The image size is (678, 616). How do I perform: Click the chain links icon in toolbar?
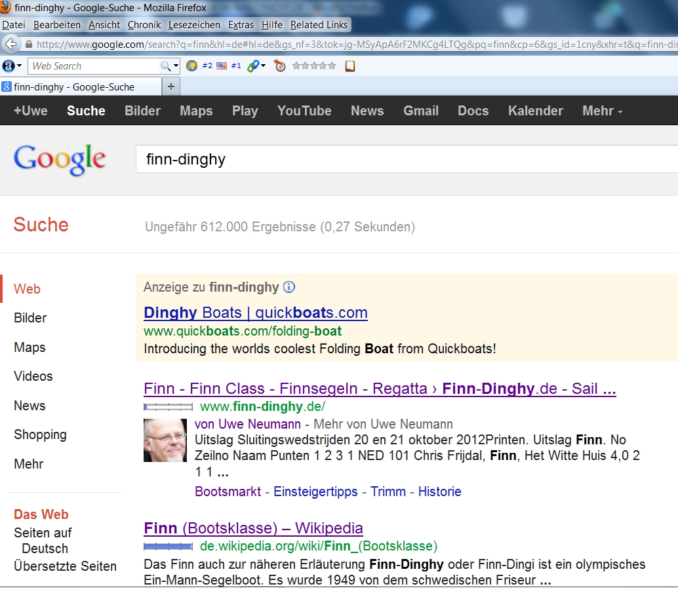coord(253,66)
